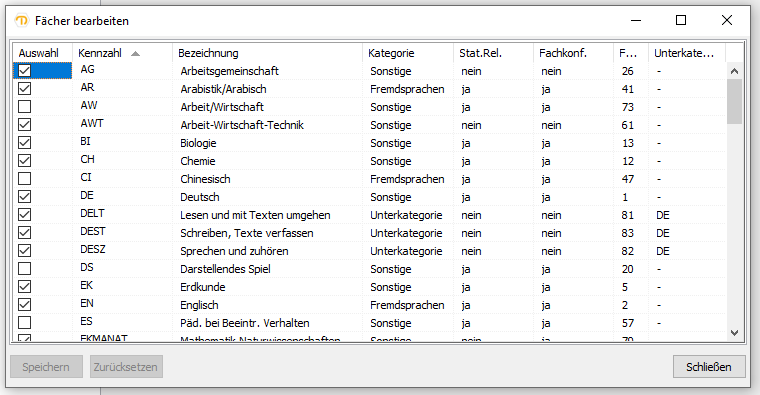
Task: Click the sort arrow on Kennzahl column
Action: click(135, 53)
